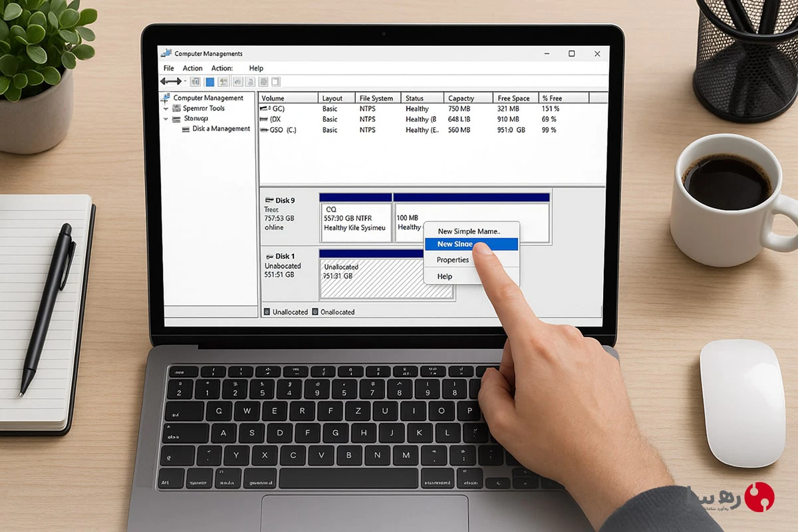Viewport: 798px width, 532px height.
Task: Click the drive icon beside GC) volume
Action: pos(264,108)
